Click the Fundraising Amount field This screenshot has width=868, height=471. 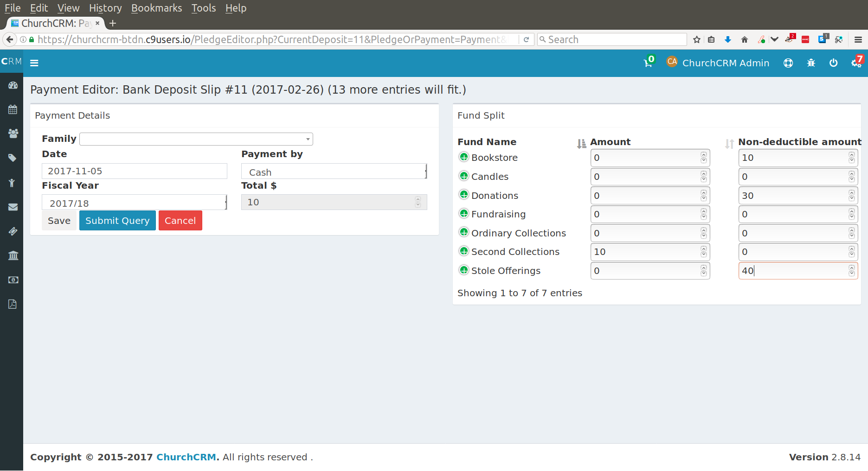pyautogui.click(x=650, y=214)
